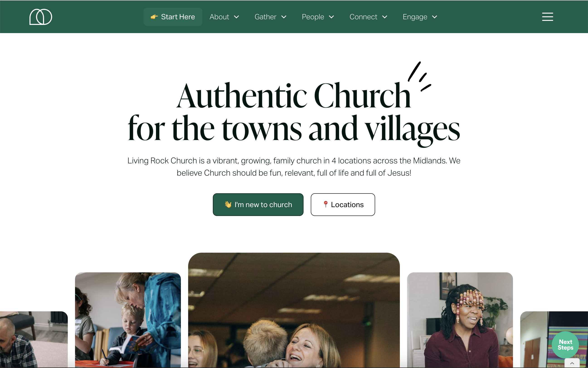Expand the About chevron arrow

click(236, 17)
